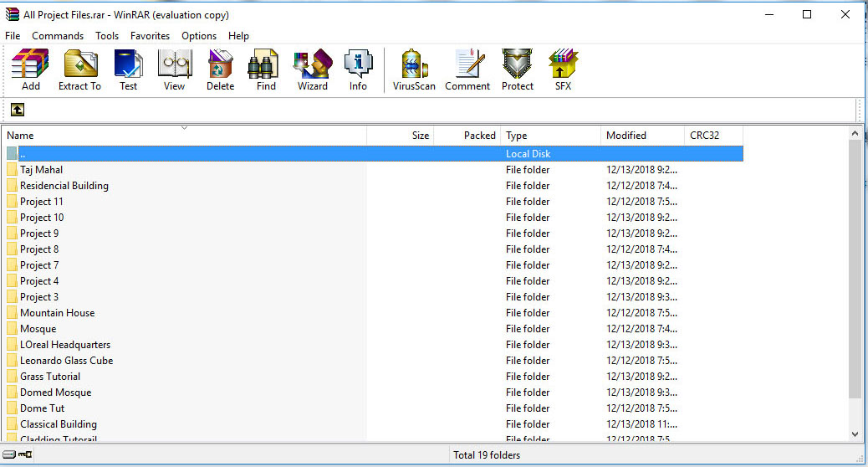Viewport: 868px width, 467px height.
Task: Open the View file tool
Action: coord(175,69)
